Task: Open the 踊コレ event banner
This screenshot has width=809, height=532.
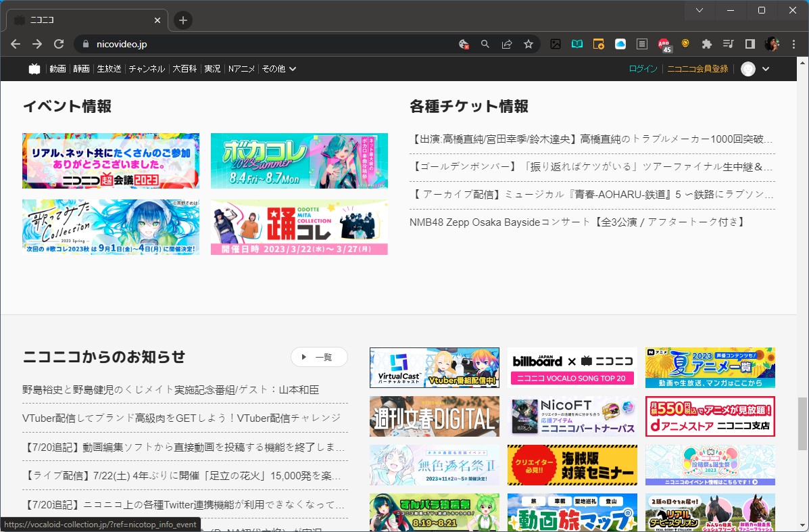Action: click(299, 227)
